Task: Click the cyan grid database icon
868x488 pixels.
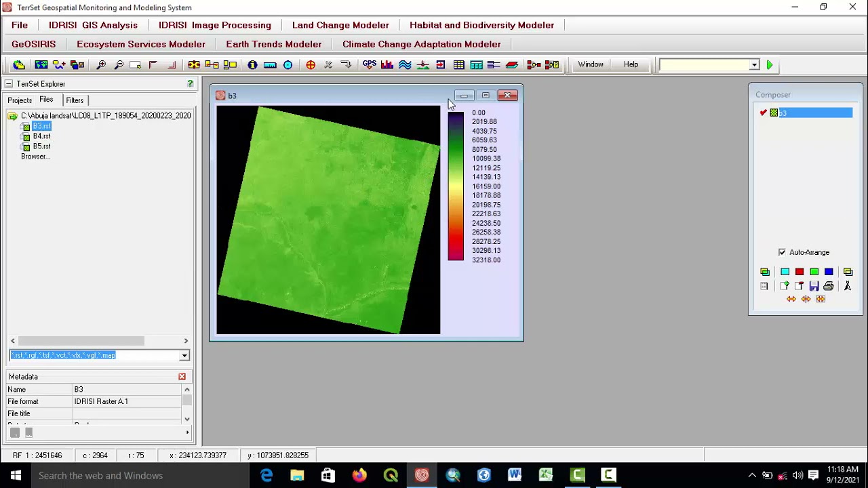Action: coord(476,65)
